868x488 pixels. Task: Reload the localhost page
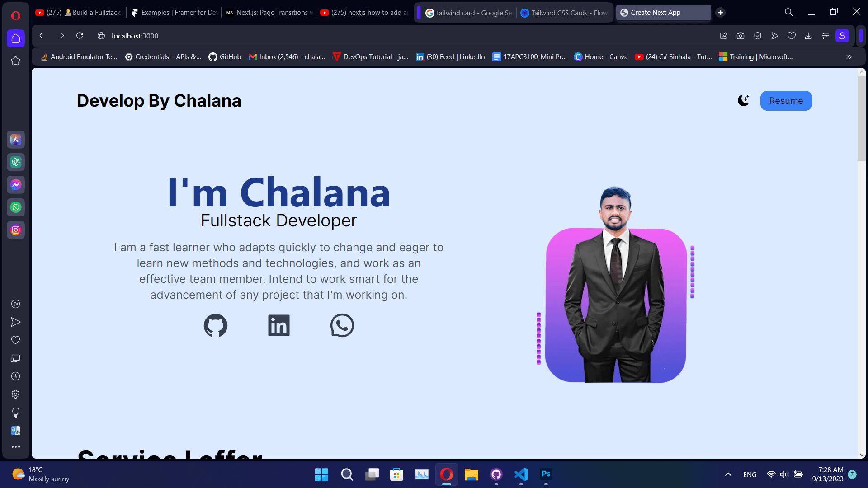tap(80, 36)
